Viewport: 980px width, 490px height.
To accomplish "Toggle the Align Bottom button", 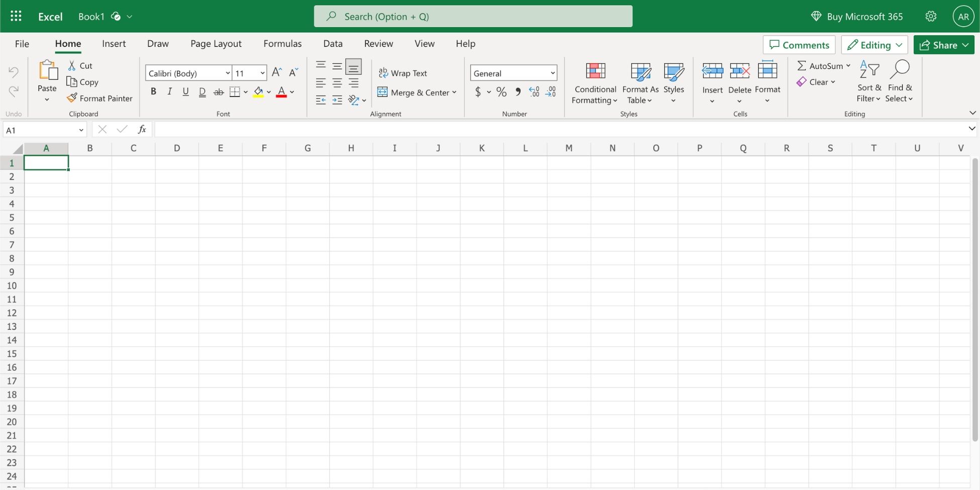I will [353, 66].
